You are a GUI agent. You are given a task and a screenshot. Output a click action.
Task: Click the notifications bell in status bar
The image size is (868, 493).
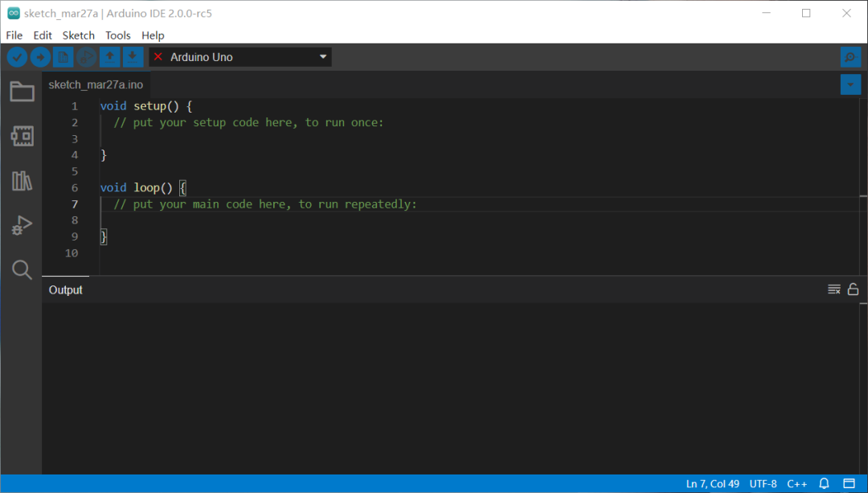click(824, 483)
